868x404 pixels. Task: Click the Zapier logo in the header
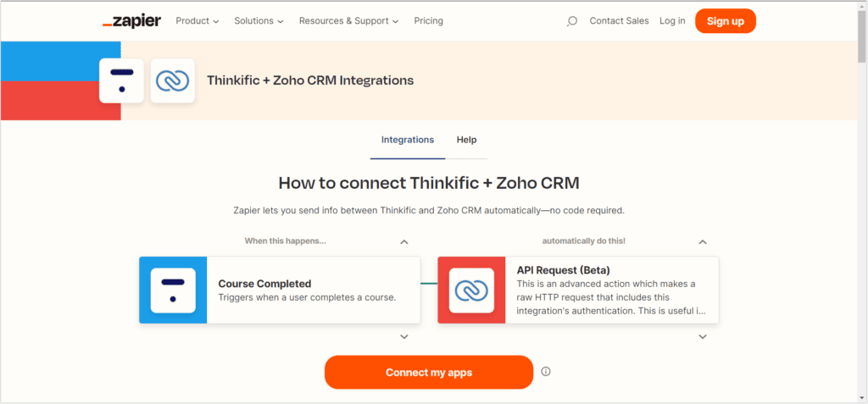click(x=131, y=21)
